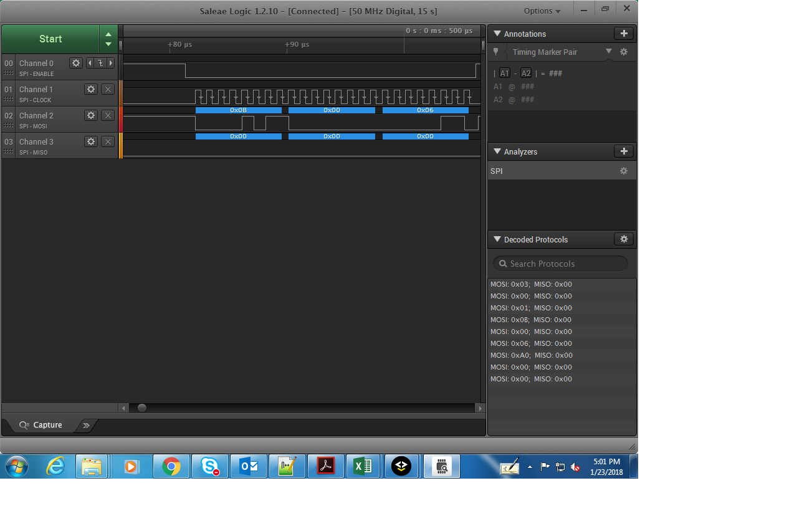
Task: Select decoded row MOSI: 0x03
Action: [562, 284]
